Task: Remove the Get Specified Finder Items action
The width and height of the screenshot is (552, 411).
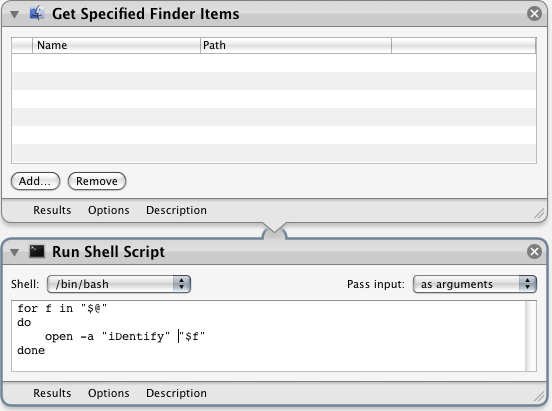Action: (534, 14)
